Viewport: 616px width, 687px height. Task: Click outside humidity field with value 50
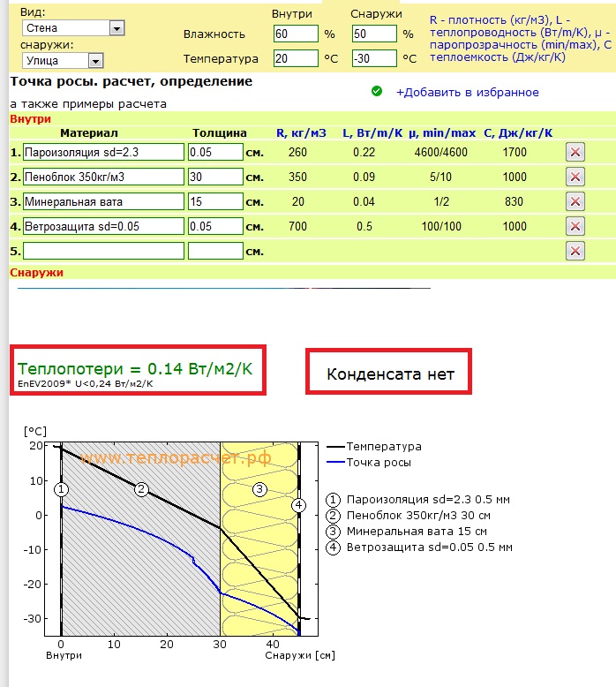tap(374, 34)
